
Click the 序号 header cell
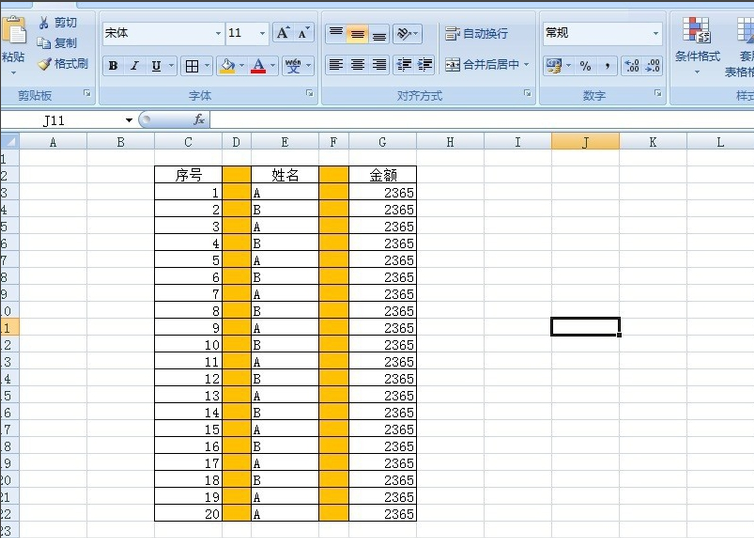click(188, 175)
